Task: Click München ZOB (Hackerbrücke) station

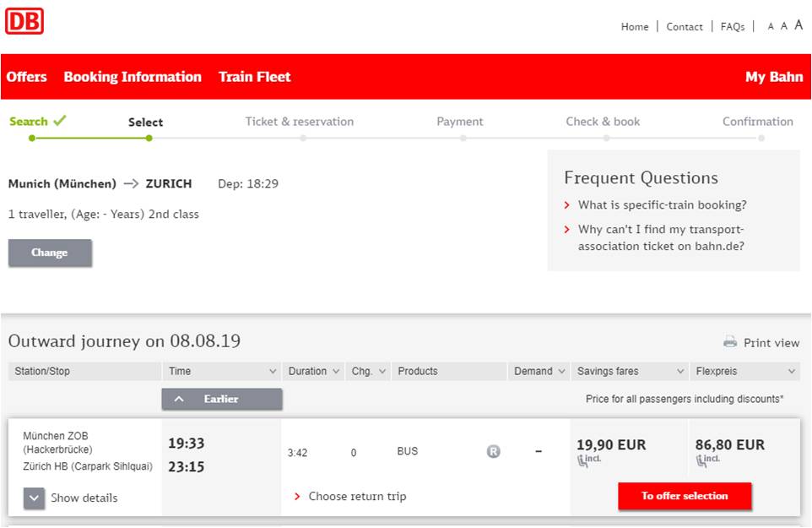Action: [x=57, y=443]
